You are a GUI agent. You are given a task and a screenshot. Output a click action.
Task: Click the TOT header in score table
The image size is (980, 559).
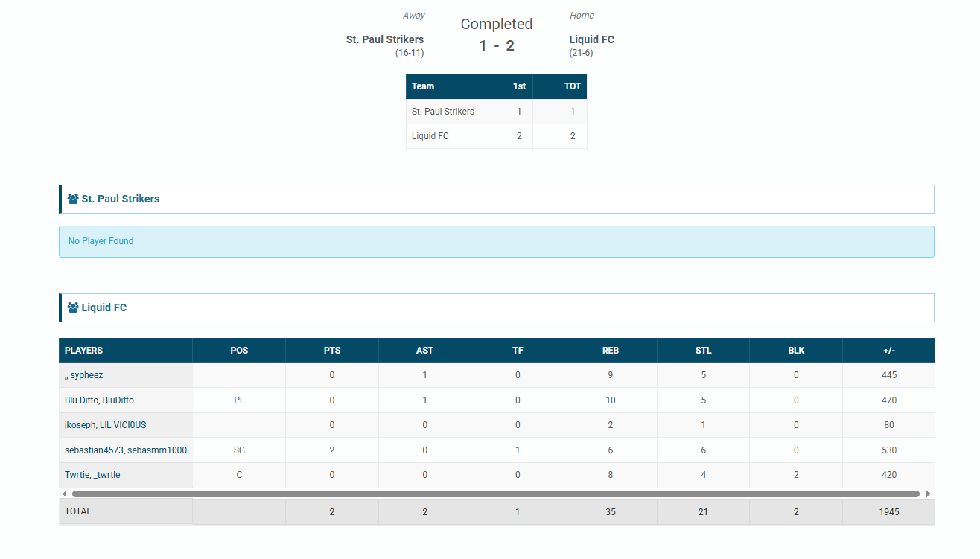pos(572,86)
